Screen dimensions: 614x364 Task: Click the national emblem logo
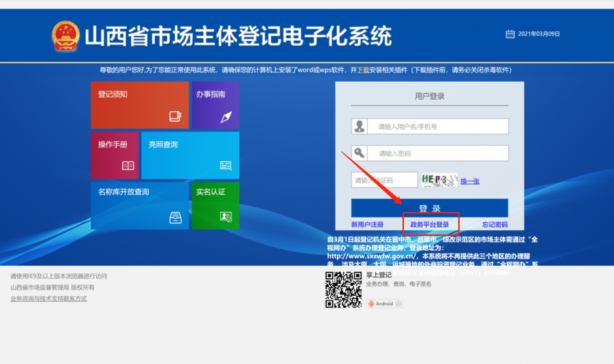click(x=65, y=36)
